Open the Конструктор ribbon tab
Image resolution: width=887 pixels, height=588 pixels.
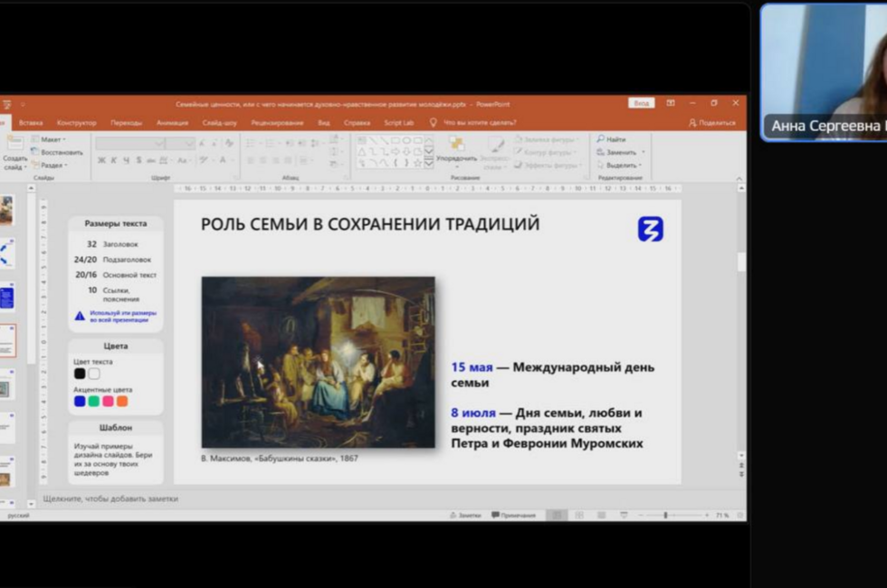(x=77, y=123)
